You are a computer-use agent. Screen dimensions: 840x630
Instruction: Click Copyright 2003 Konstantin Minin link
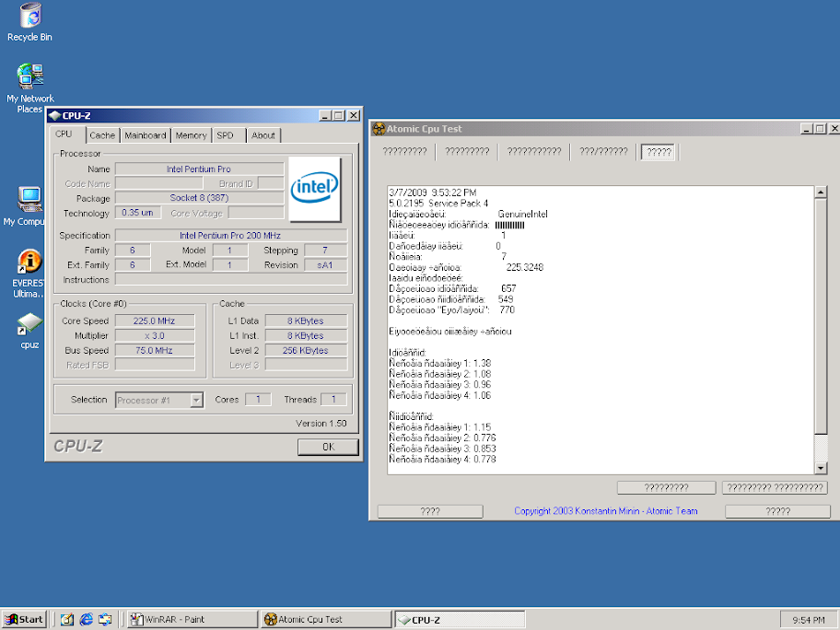tap(605, 511)
